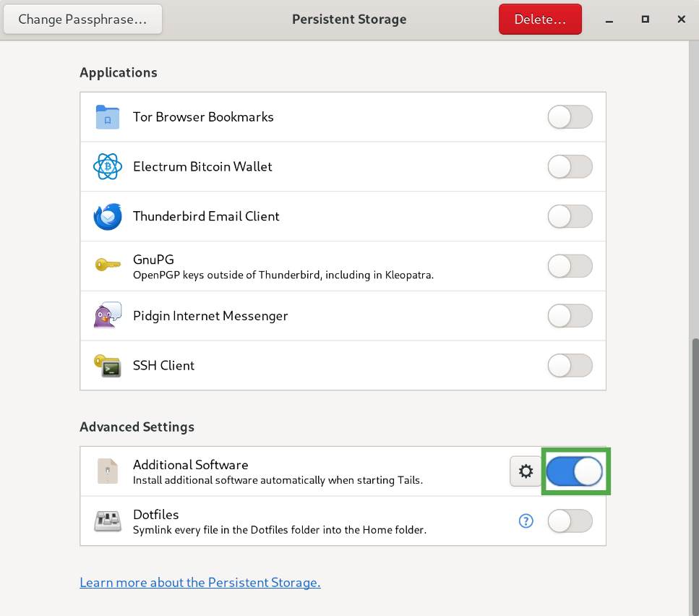Disable the Additional Software toggle
Image resolution: width=699 pixels, height=616 pixels.
click(575, 471)
